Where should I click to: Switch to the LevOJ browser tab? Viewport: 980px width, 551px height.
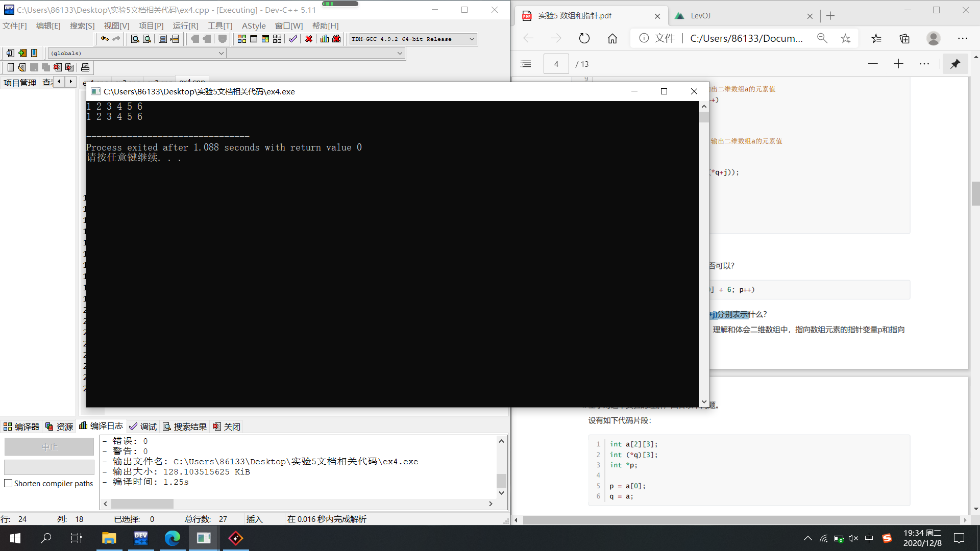pos(700,16)
